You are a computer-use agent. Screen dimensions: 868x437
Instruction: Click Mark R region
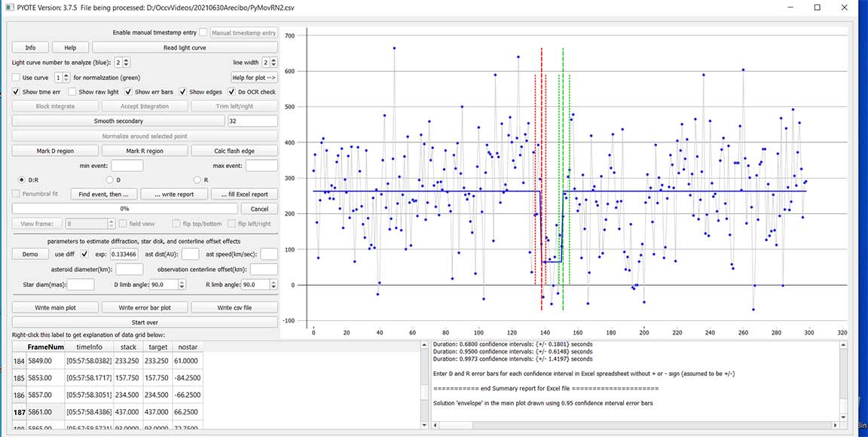click(x=145, y=151)
